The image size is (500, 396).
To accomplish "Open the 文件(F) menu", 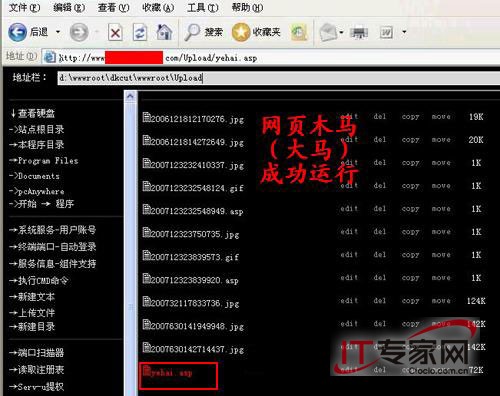I will tap(24, 7).
